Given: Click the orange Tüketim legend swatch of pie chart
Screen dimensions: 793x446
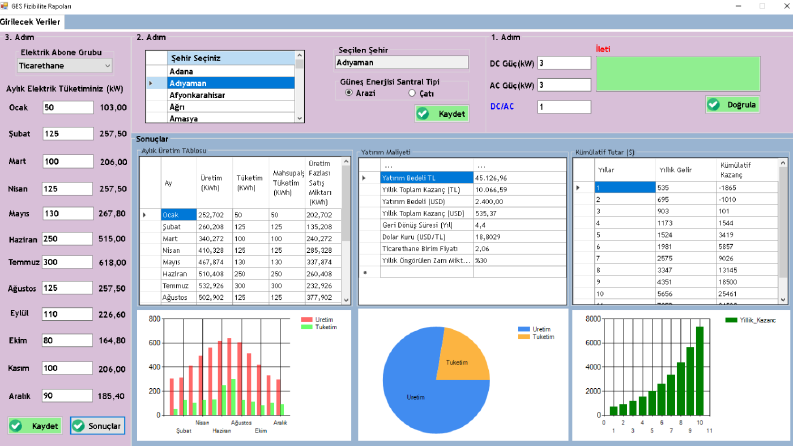Looking at the screenshot, I should pos(524,337).
